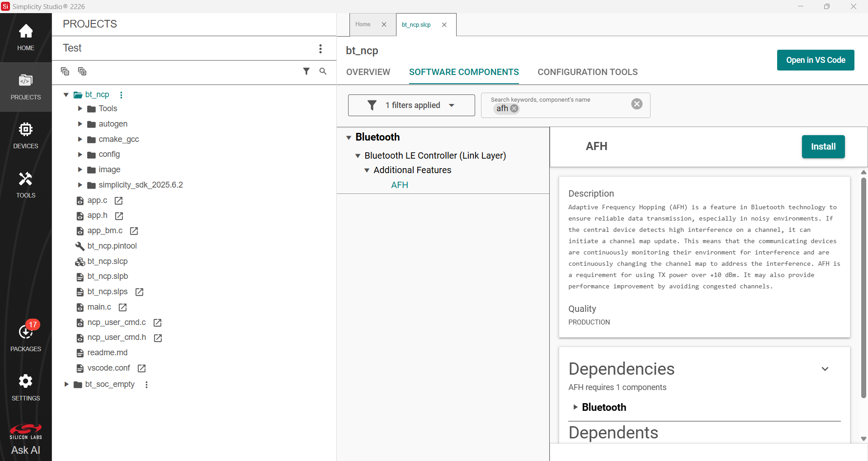Close the bt_ncp.slcp tab

tap(444, 25)
